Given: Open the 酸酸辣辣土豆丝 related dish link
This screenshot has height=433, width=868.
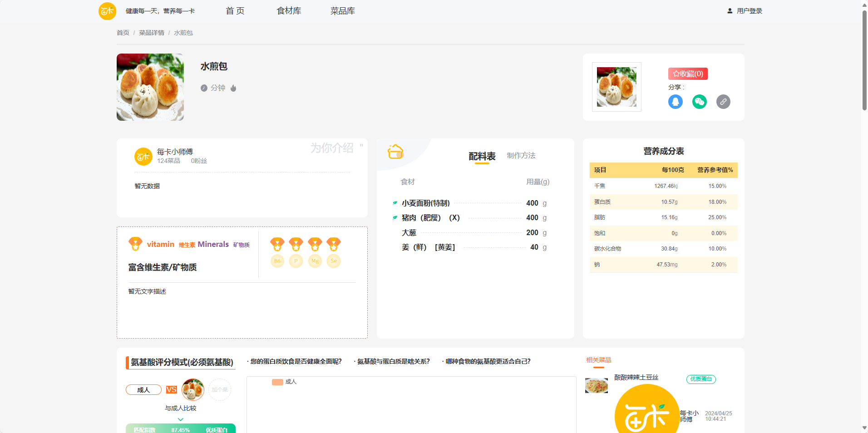Looking at the screenshot, I should (x=636, y=377).
